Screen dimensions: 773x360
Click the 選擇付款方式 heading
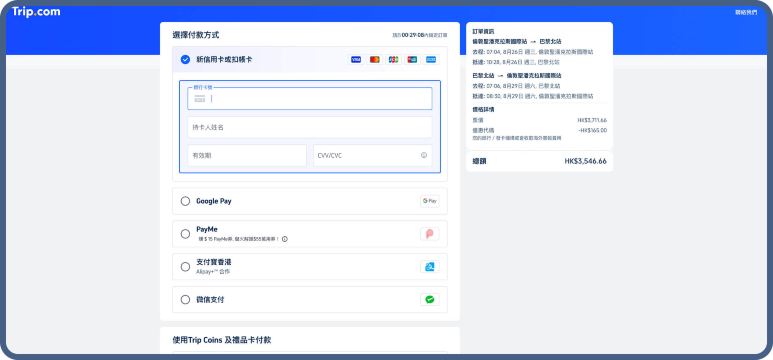[196, 35]
